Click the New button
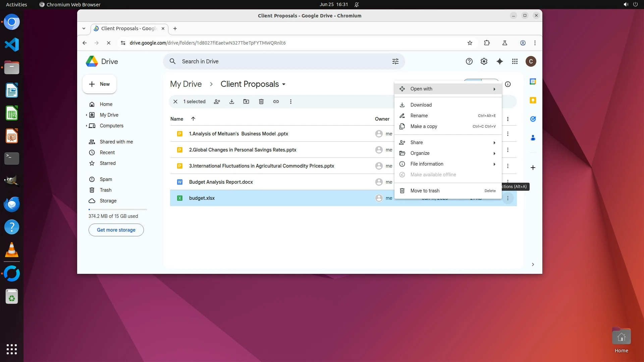The height and width of the screenshot is (362, 644). 99,84
